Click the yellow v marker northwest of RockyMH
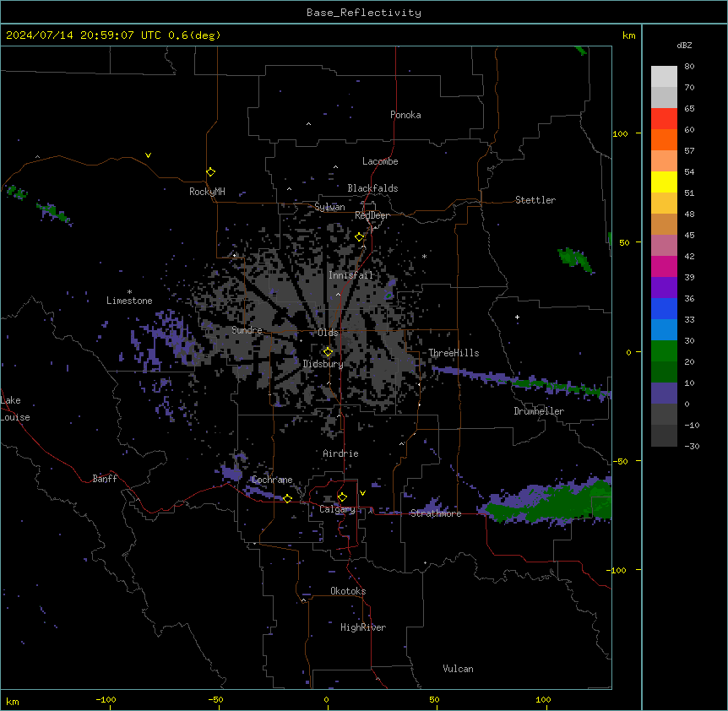728x711 pixels. (148, 155)
